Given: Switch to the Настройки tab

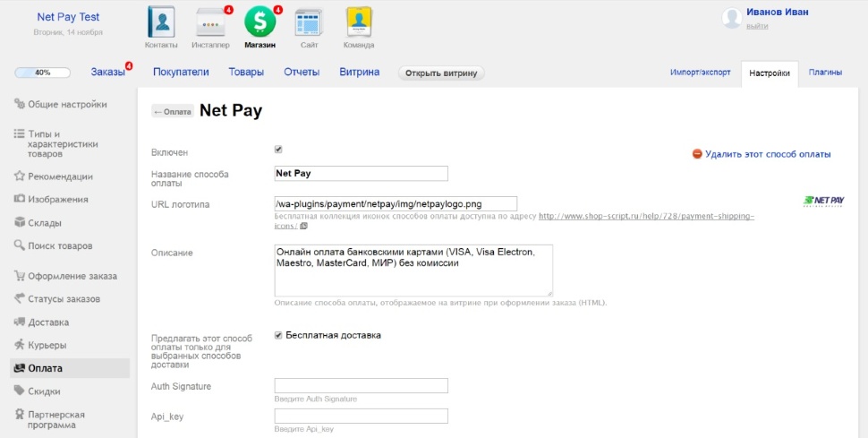Looking at the screenshot, I should coord(770,73).
